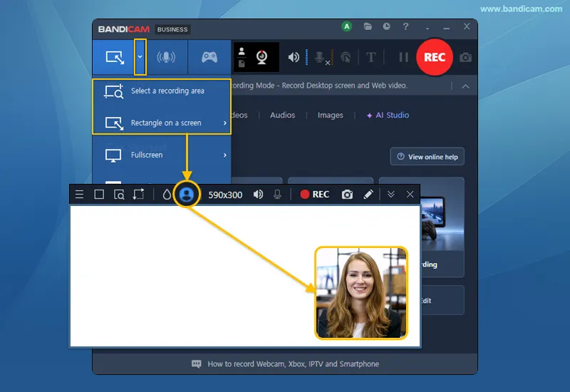Collapse the mode description bar chevron
Image resolution: width=570 pixels, height=392 pixels.
click(465, 86)
